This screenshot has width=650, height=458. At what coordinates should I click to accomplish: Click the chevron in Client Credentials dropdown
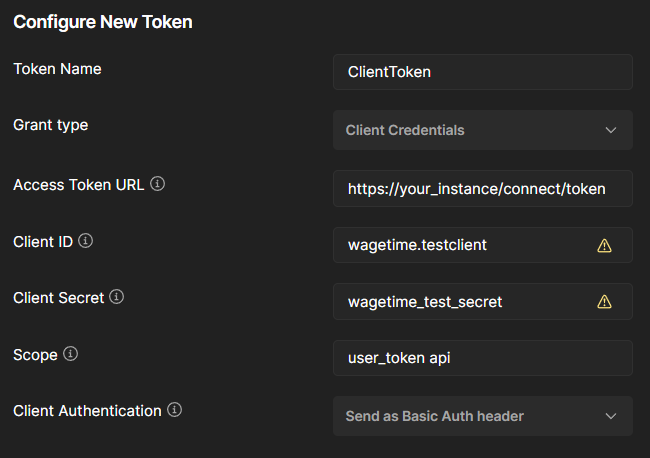click(x=611, y=130)
